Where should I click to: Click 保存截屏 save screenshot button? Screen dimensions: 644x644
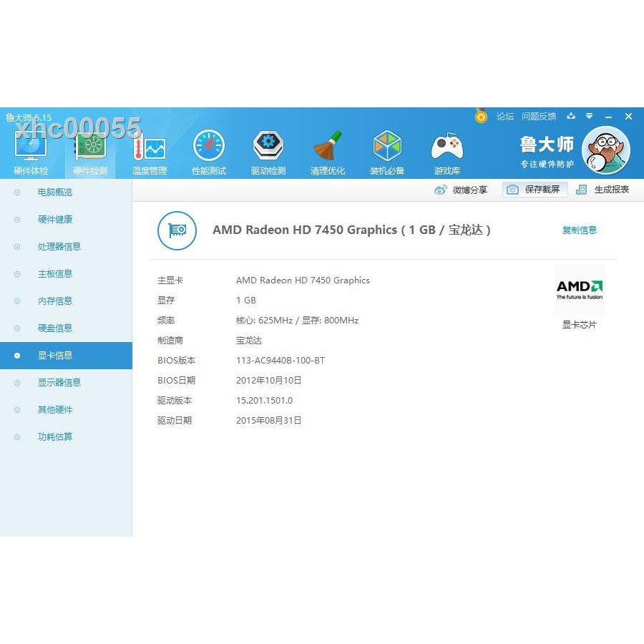(535, 190)
